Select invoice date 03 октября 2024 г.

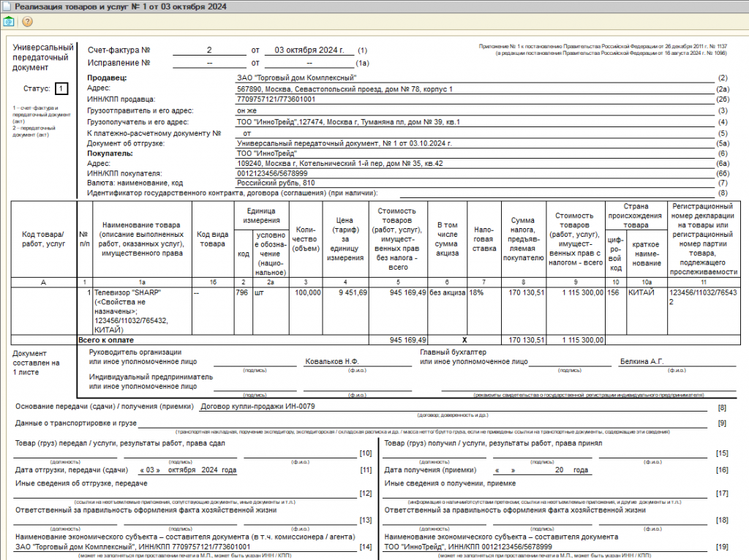pyautogui.click(x=309, y=50)
